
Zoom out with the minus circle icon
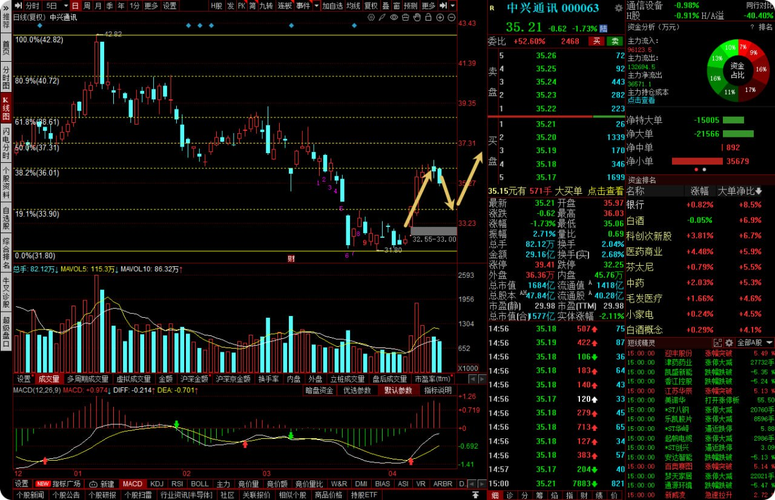pos(451,17)
